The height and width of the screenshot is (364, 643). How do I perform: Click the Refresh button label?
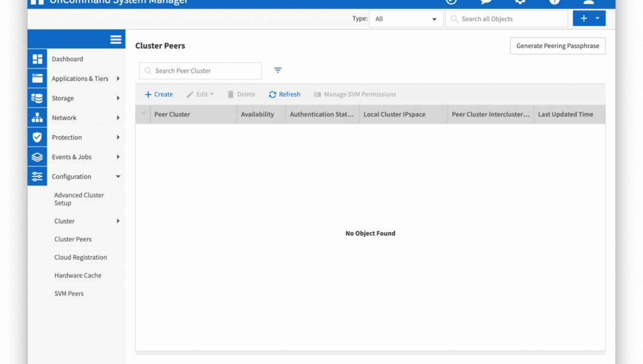(290, 94)
